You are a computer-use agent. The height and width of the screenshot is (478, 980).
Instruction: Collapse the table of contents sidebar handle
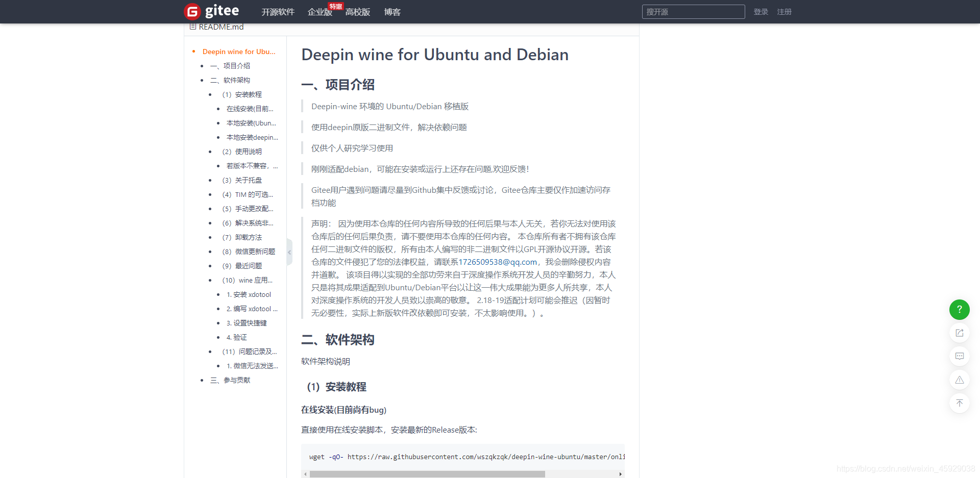[x=289, y=252]
